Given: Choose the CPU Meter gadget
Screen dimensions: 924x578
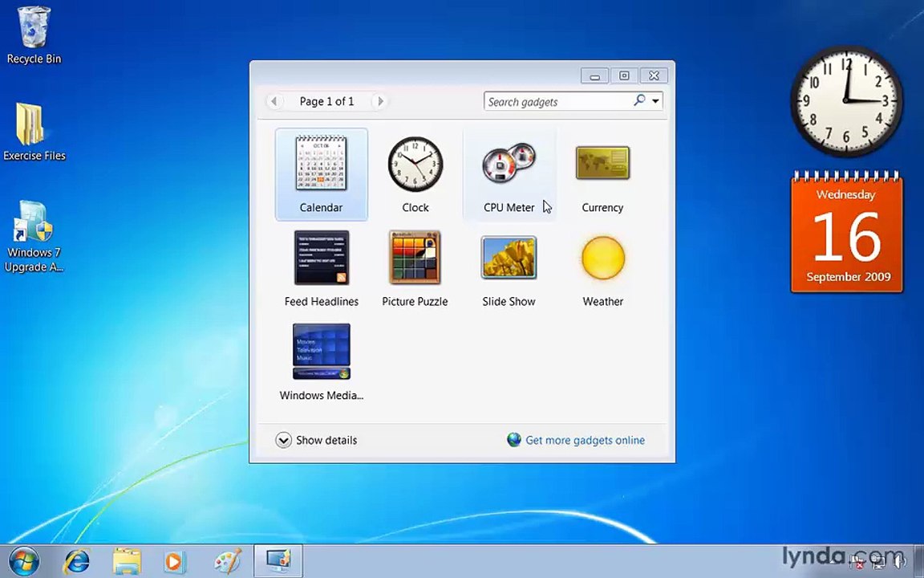Looking at the screenshot, I should click(x=509, y=174).
